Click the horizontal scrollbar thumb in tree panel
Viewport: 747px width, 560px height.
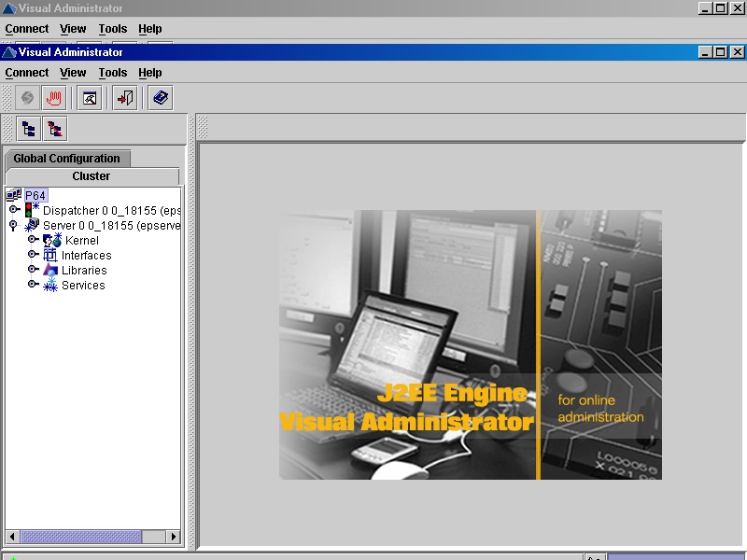(x=81, y=537)
